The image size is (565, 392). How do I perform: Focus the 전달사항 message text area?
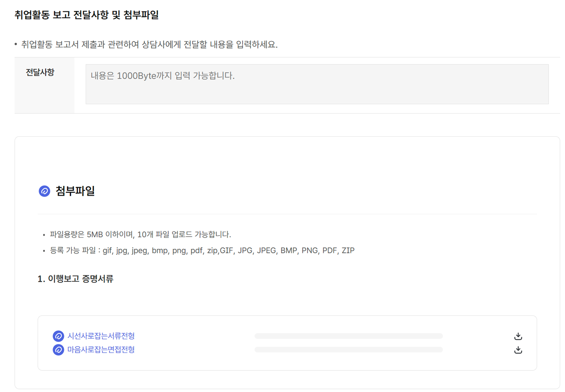(317, 84)
